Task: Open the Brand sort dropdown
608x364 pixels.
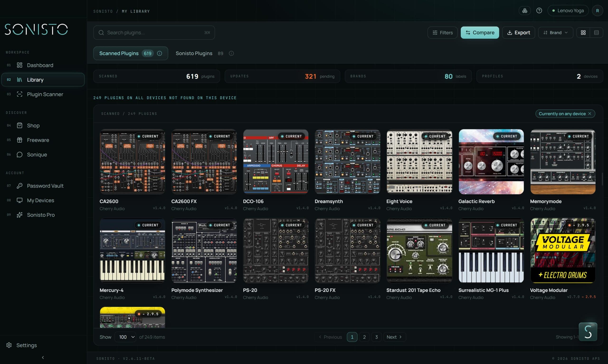Action: click(x=556, y=33)
